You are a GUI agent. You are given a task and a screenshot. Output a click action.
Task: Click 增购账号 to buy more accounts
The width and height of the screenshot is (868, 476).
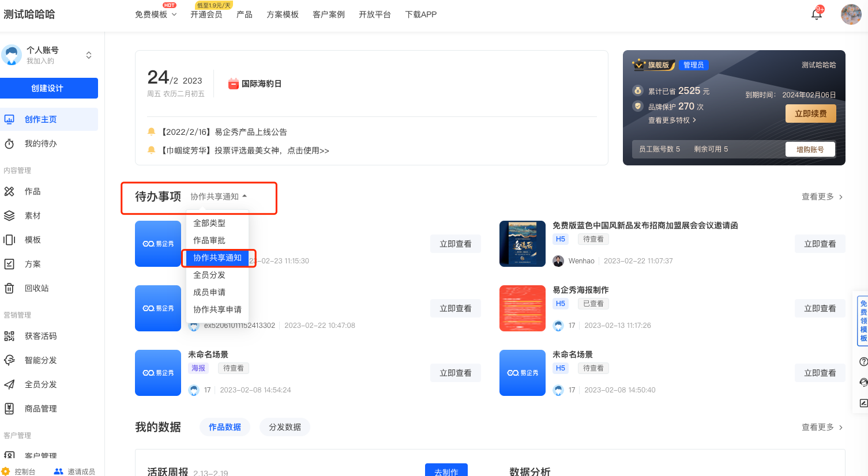(x=810, y=149)
